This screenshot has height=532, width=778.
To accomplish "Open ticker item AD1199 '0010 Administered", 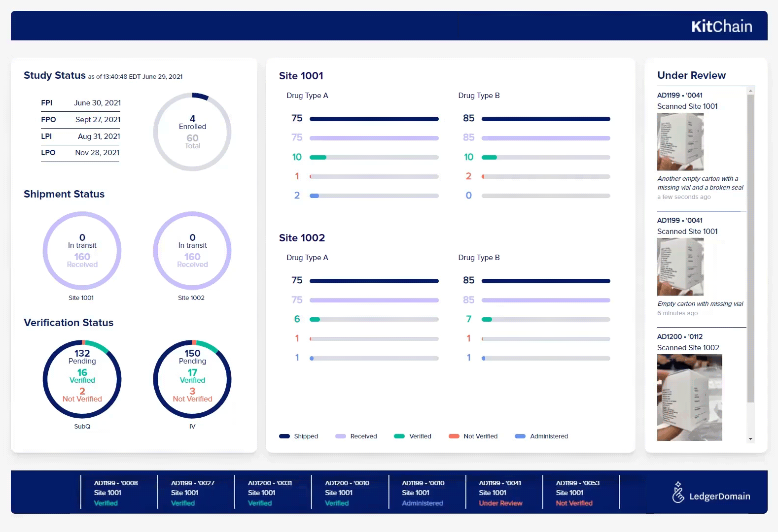I will (424, 493).
